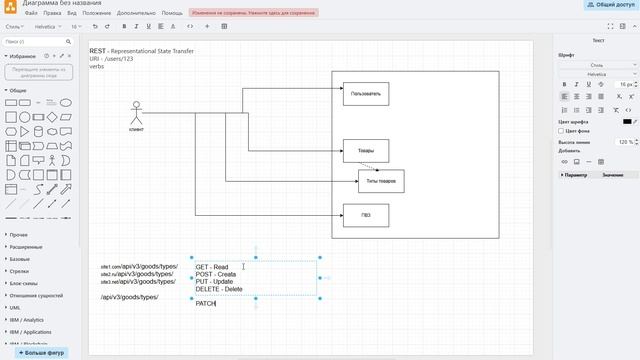The width and height of the screenshot is (640, 360).
Task: Apply italic in the top toolbar
Action: (x=136, y=27)
